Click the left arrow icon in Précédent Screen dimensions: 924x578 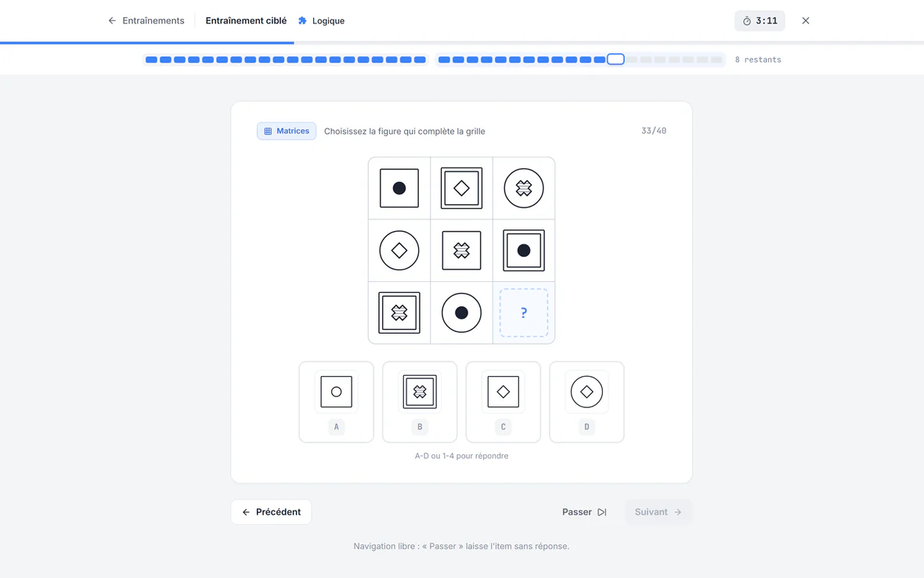[247, 512]
